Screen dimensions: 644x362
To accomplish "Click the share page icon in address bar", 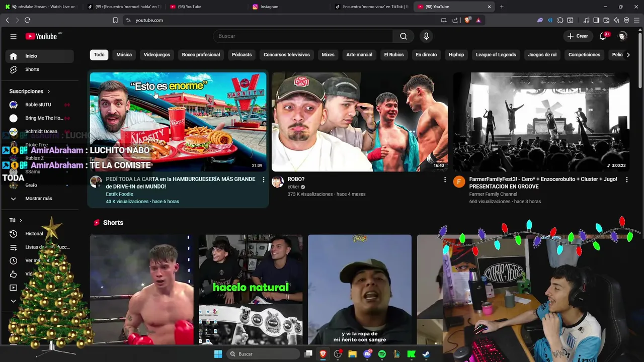I will [455, 20].
